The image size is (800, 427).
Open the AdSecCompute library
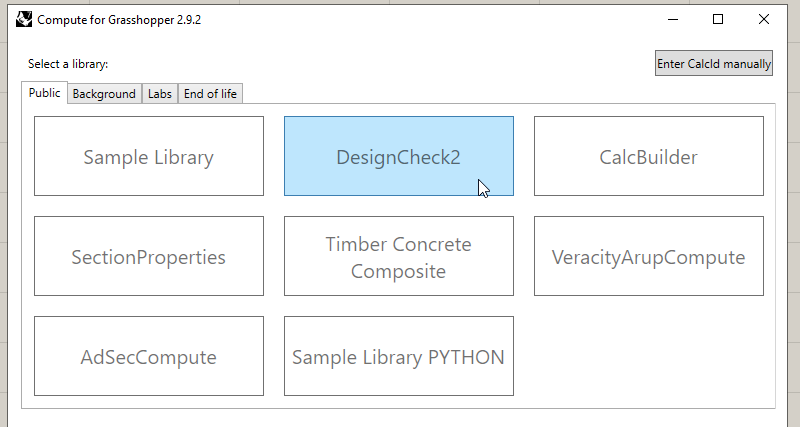coord(149,356)
